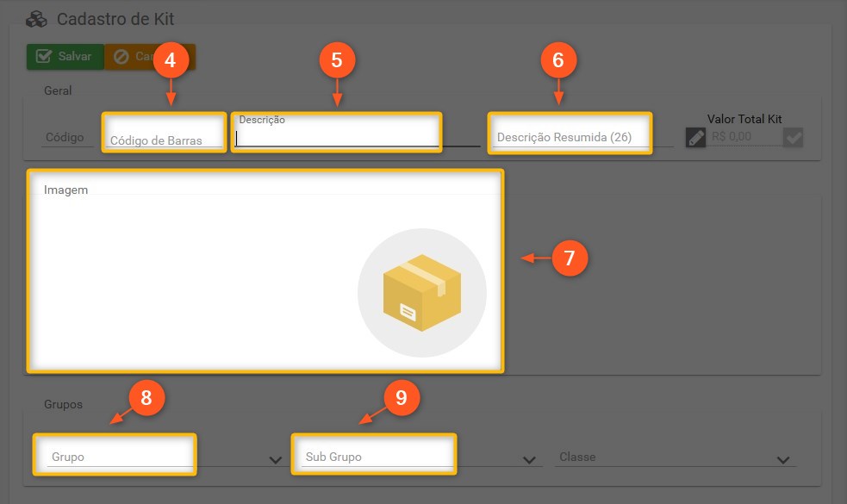Click the stacked boxes icon beside Cadastro de Kit

click(x=36, y=19)
